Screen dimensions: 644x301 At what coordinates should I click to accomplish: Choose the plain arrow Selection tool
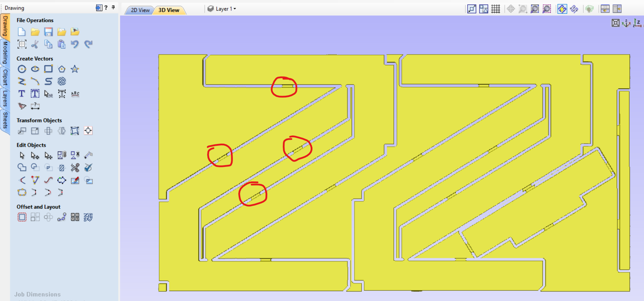click(22, 155)
